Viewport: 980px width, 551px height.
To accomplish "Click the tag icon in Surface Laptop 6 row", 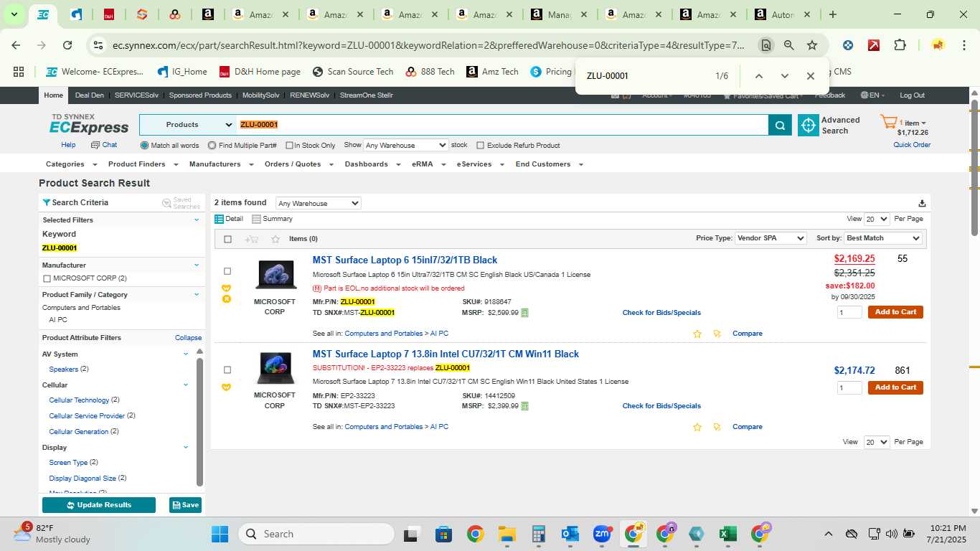I will coord(717,334).
